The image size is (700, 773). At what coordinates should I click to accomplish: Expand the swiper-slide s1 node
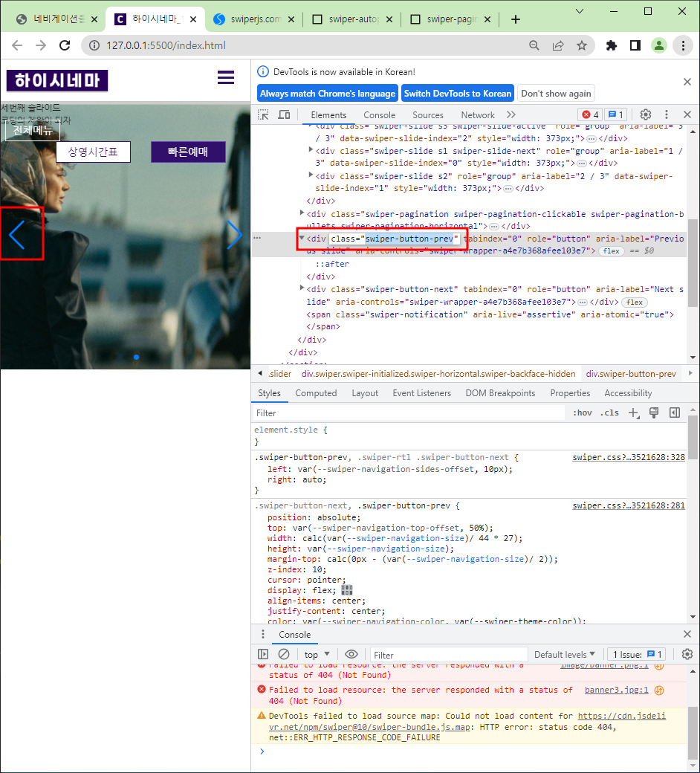point(311,149)
